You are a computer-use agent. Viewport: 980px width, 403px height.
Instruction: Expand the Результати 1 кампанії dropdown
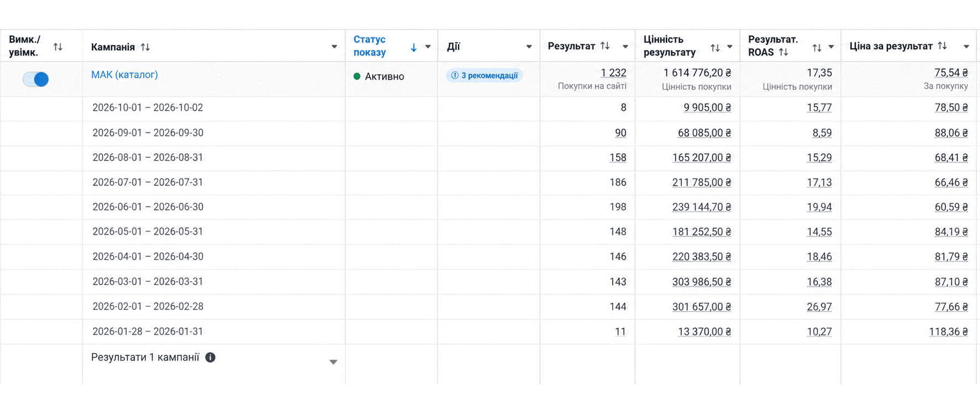click(333, 362)
